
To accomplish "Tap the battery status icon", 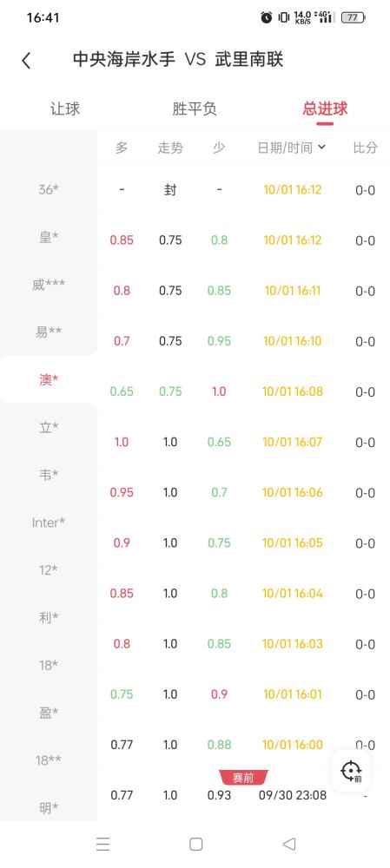I will pyautogui.click(x=354, y=17).
